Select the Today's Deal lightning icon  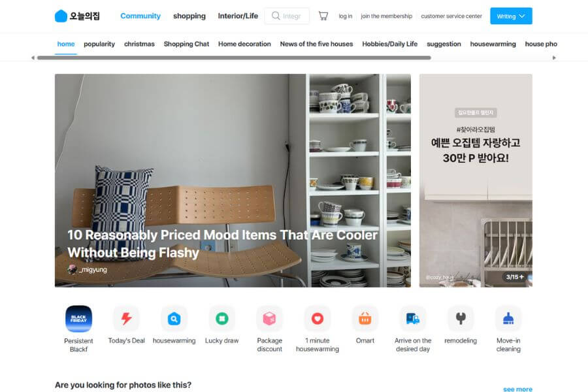point(126,319)
